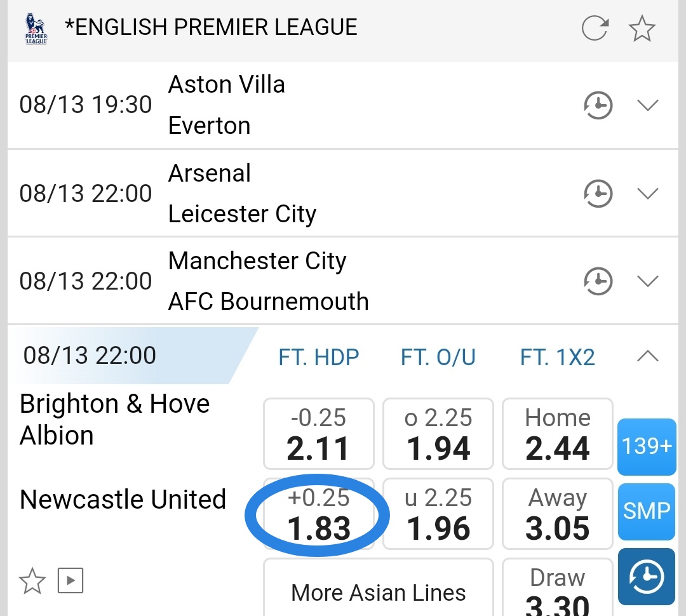686x616 pixels.
Task: Bet under 2.25 goals at 1.96
Action: click(x=438, y=514)
